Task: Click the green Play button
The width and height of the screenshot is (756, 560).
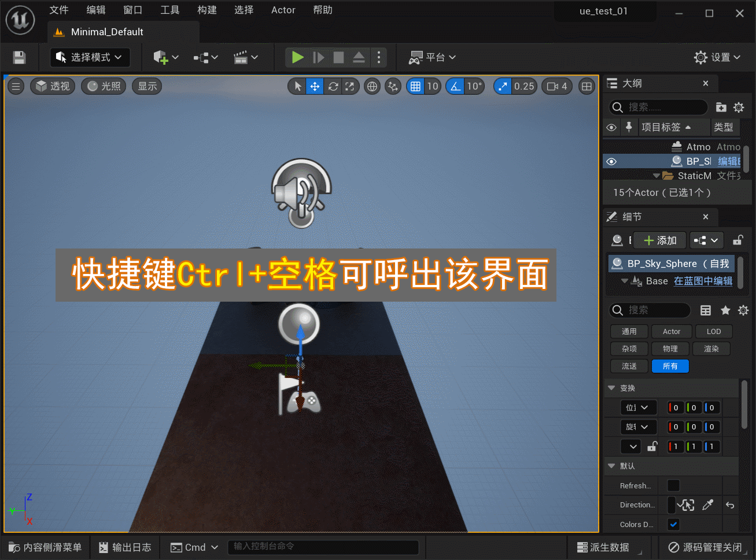Action: coord(297,57)
